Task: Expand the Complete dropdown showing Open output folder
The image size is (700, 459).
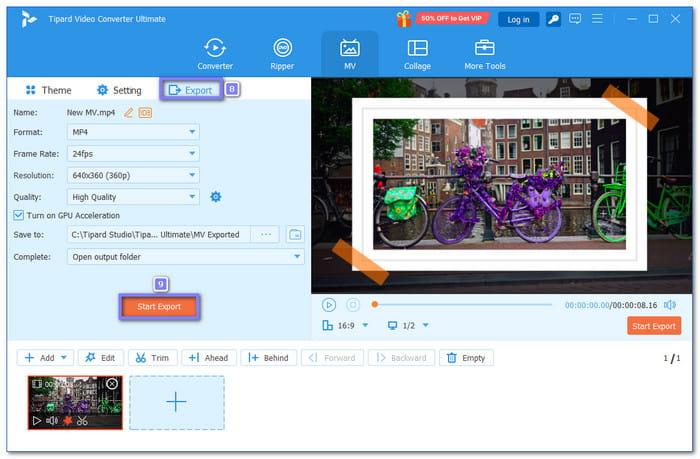Action: click(186, 257)
